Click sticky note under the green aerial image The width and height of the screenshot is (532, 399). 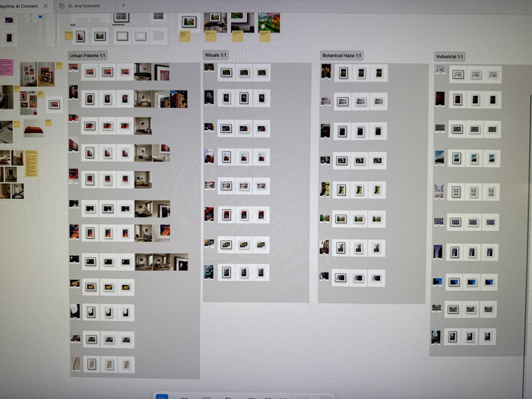264,36
